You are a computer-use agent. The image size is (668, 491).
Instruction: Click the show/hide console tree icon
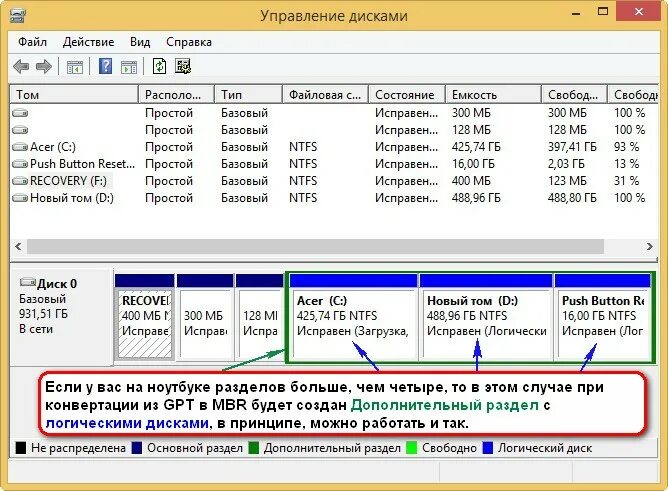(75, 67)
